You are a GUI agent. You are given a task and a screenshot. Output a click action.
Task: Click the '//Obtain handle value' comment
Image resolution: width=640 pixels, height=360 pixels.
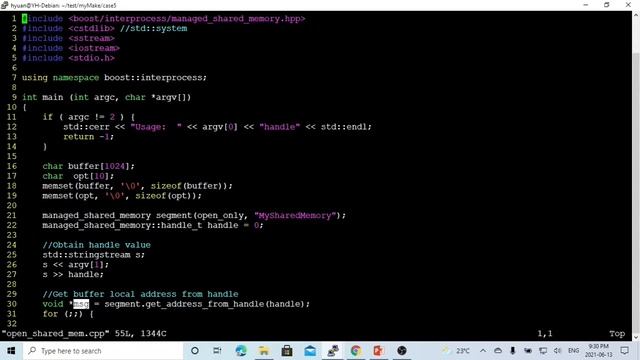(97, 245)
